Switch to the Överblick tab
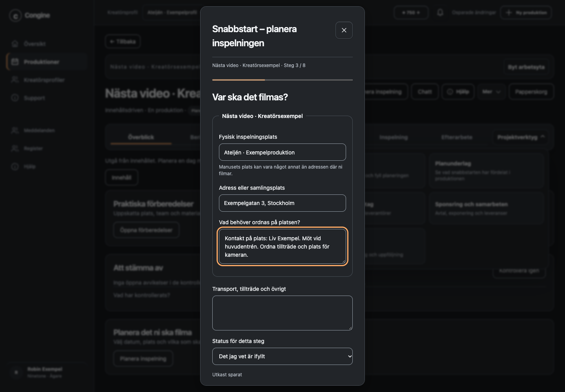 point(141,137)
